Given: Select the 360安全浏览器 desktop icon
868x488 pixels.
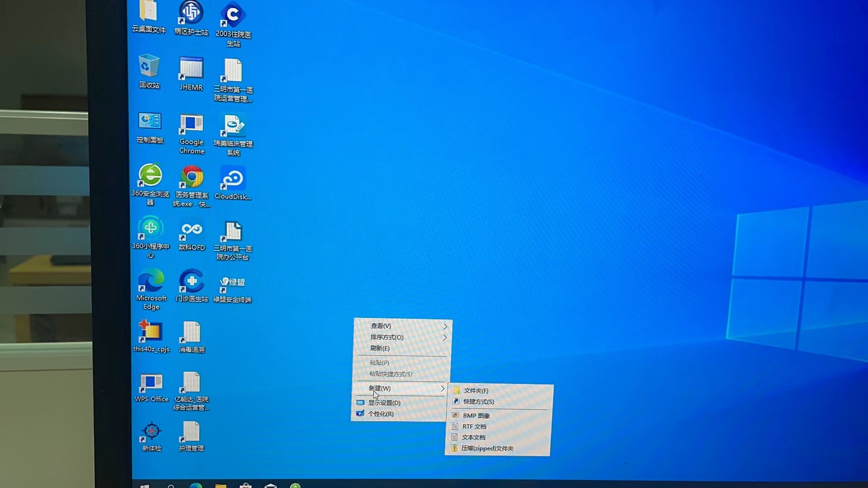Looking at the screenshot, I should 150,176.
